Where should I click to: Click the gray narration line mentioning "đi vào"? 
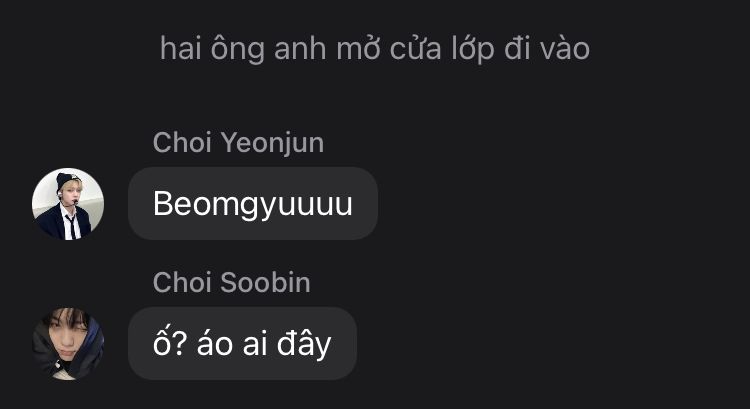[375, 49]
